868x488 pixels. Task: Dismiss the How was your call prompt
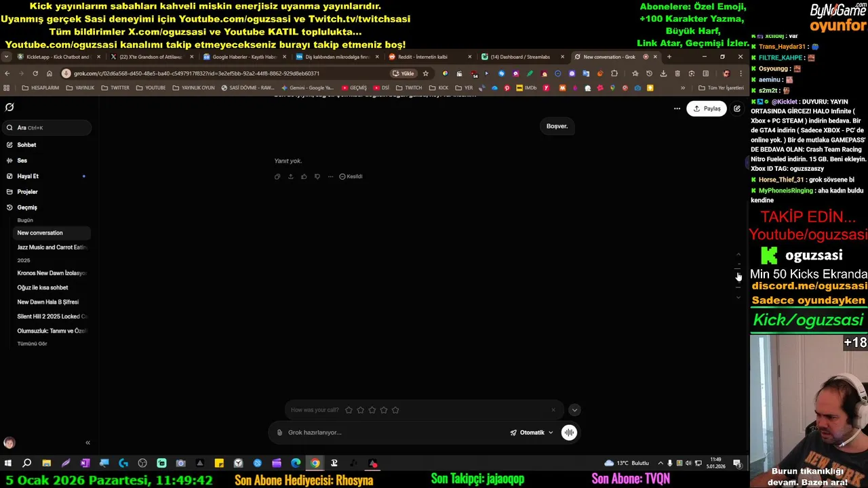point(553,410)
